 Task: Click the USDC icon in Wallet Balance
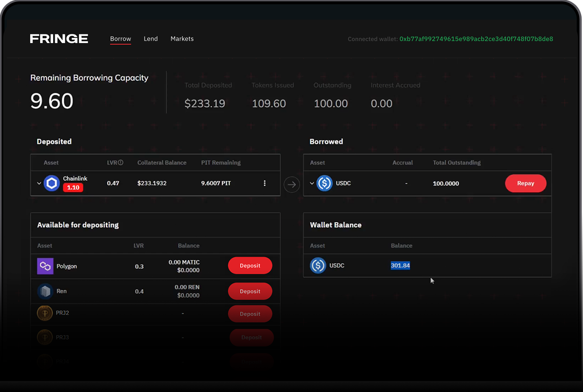pos(318,266)
